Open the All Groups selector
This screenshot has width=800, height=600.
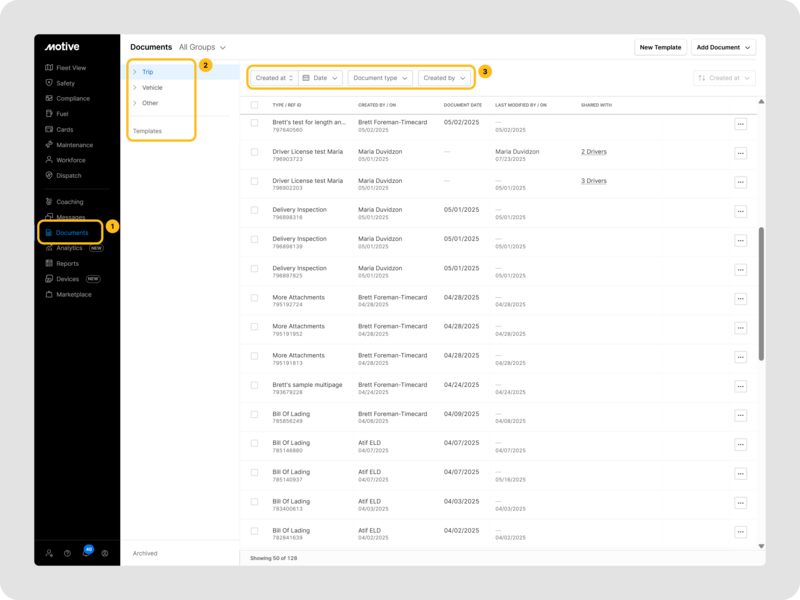coord(202,47)
